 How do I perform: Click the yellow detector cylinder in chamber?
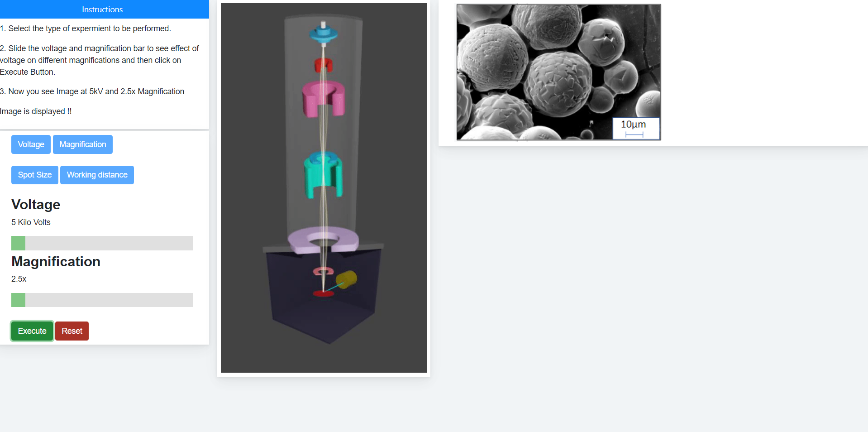(347, 279)
